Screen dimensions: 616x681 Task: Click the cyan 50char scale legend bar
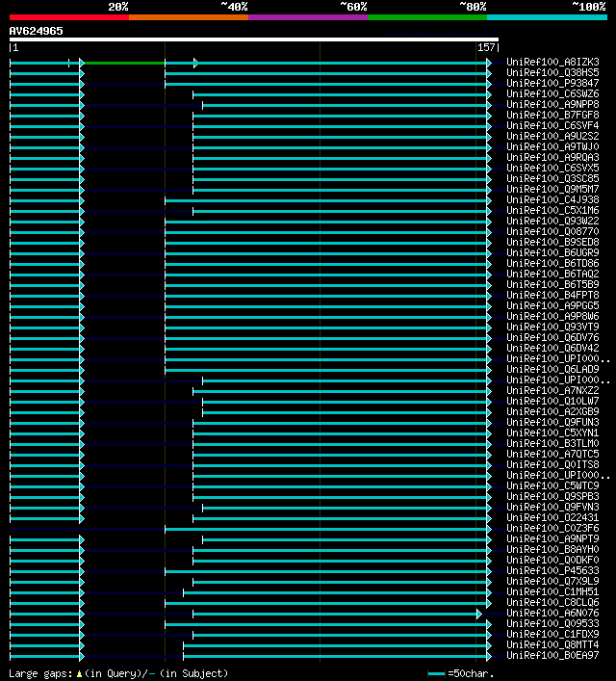pyautogui.click(x=436, y=674)
